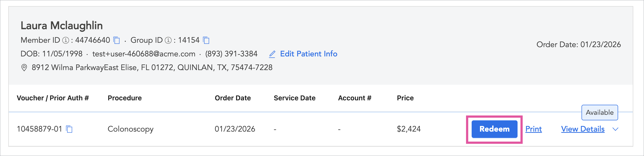The height and width of the screenshot is (156, 644).
Task: Click the pencil edit icon
Action: point(272,54)
